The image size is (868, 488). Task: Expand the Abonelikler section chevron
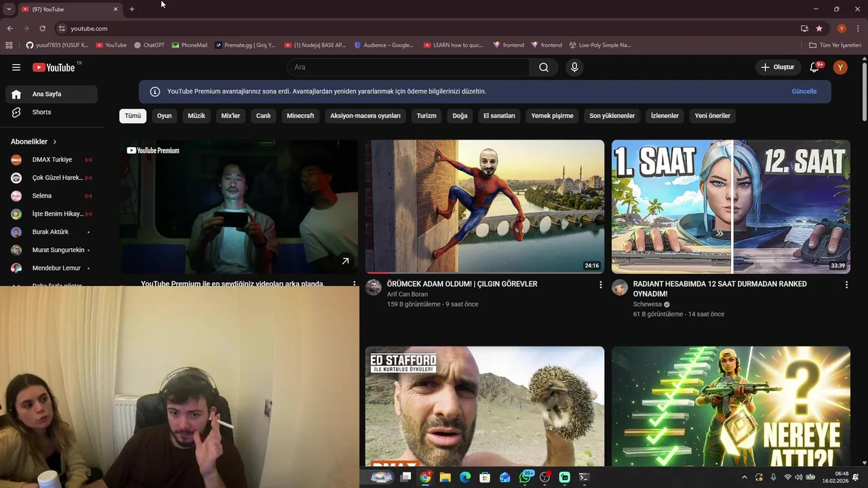55,142
